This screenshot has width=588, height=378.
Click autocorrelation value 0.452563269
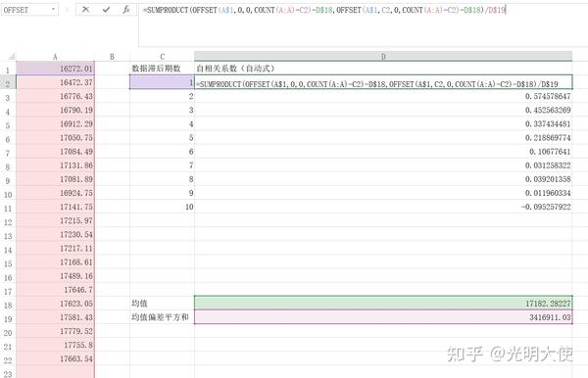[383, 110]
